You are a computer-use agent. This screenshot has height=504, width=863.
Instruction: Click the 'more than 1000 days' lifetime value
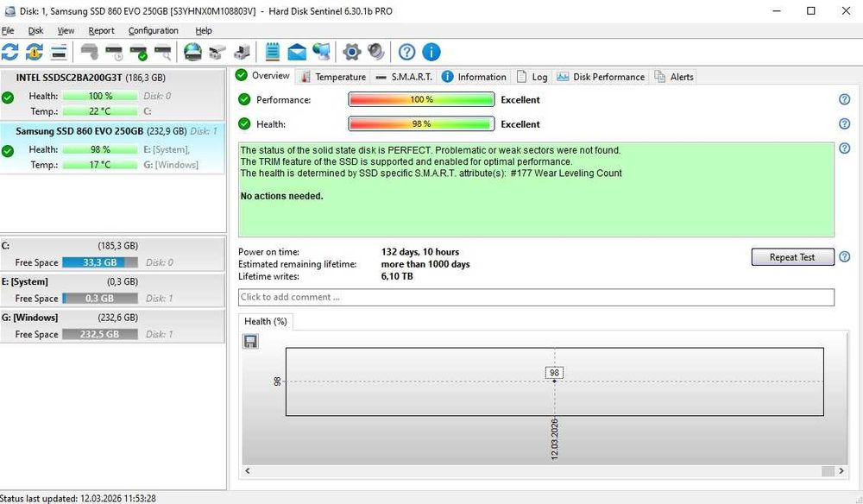(x=425, y=264)
